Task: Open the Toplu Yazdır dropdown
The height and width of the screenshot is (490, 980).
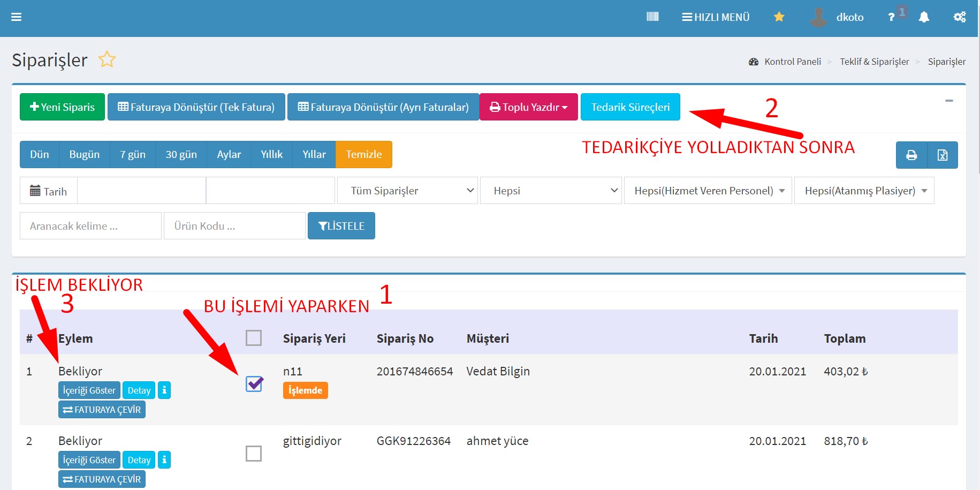Action: (x=528, y=107)
